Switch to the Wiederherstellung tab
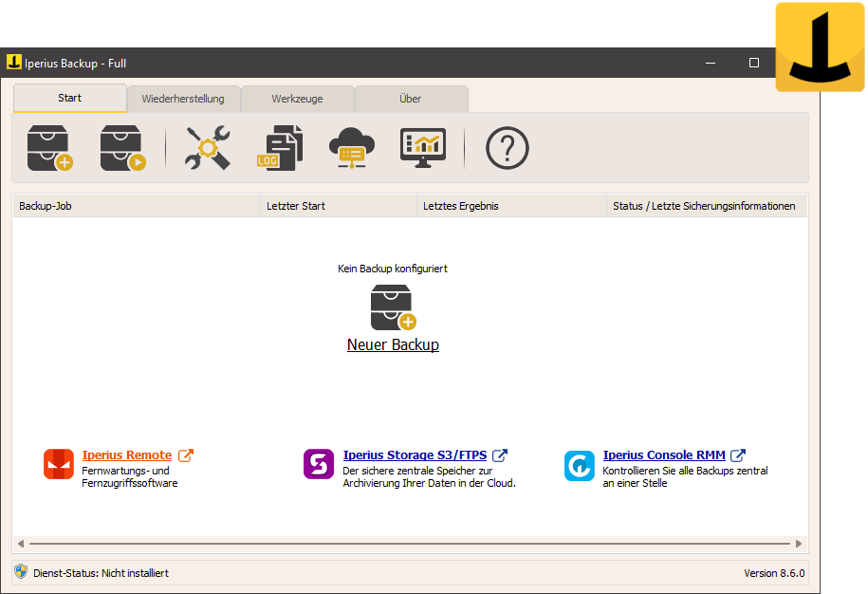868x594 pixels. (183, 99)
